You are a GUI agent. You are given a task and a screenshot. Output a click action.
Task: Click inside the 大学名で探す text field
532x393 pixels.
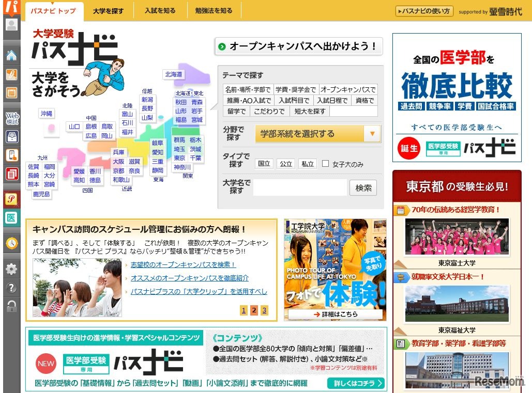pyautogui.click(x=300, y=187)
